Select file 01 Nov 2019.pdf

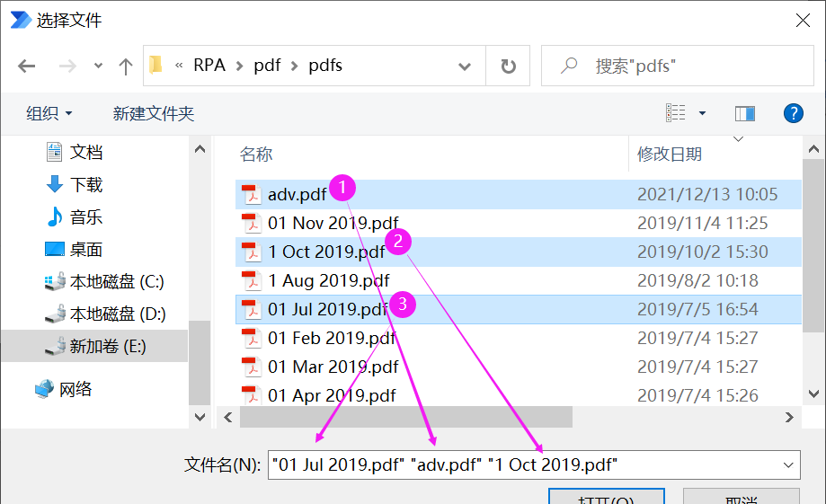[x=519, y=224]
